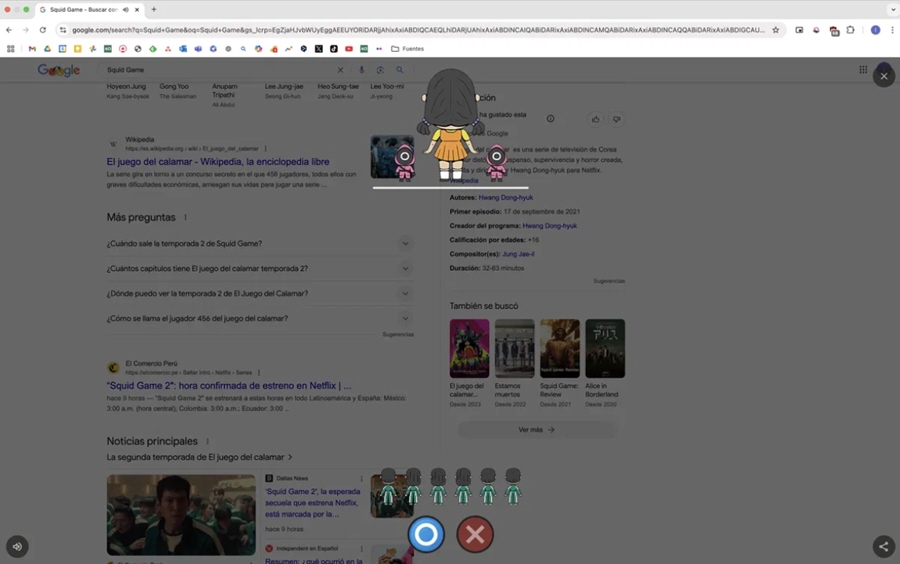Open Google Lens image search
This screenshot has height=564, width=900.
(x=380, y=69)
